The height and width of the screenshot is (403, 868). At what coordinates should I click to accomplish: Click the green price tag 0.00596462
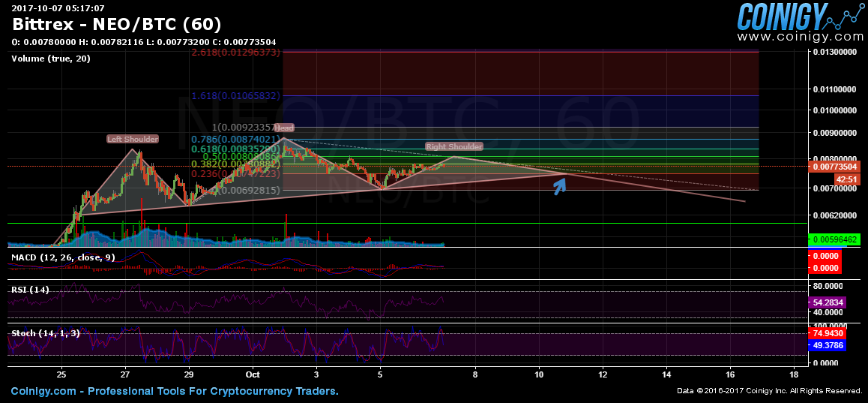point(834,239)
